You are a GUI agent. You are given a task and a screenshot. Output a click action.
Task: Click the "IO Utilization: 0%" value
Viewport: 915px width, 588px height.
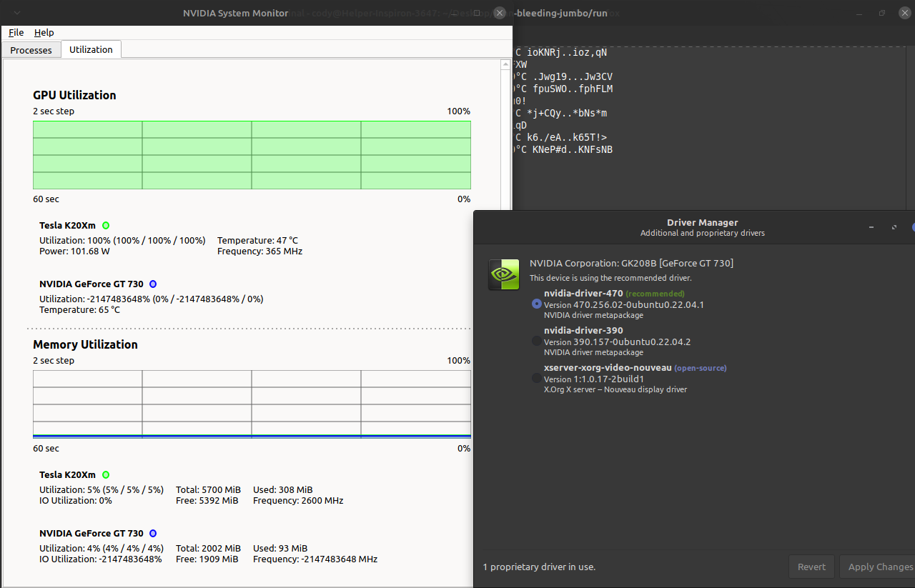click(x=76, y=501)
